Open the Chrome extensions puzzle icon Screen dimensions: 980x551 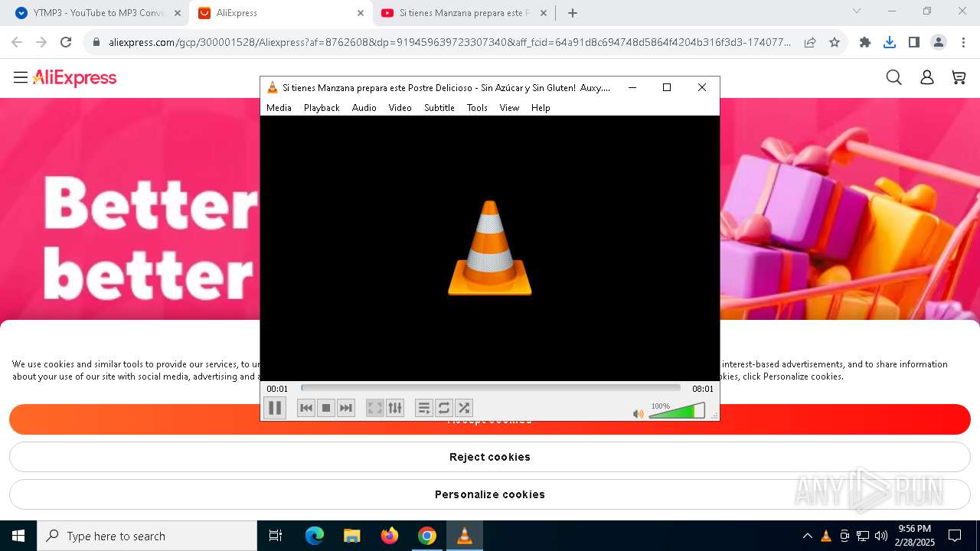865,42
